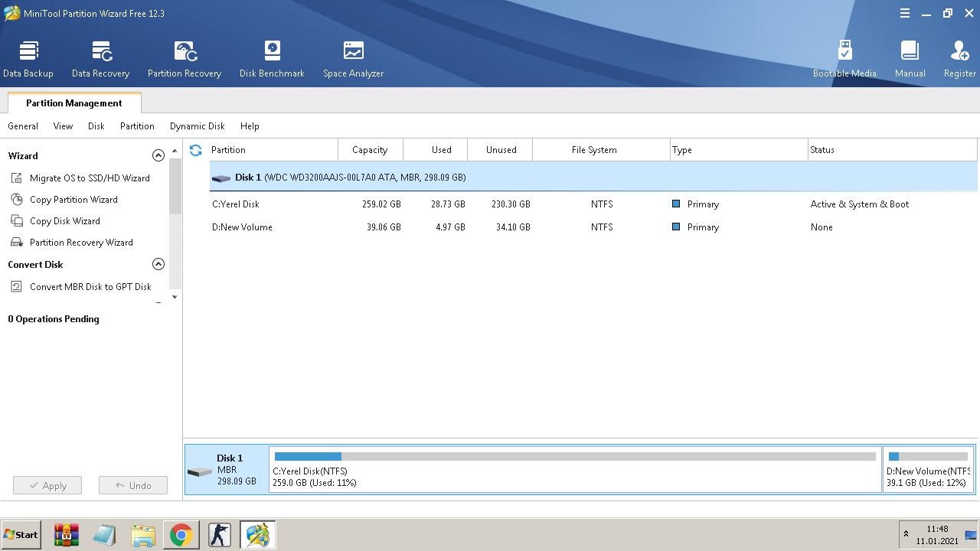Select the D:New Volume partition row

593,227
